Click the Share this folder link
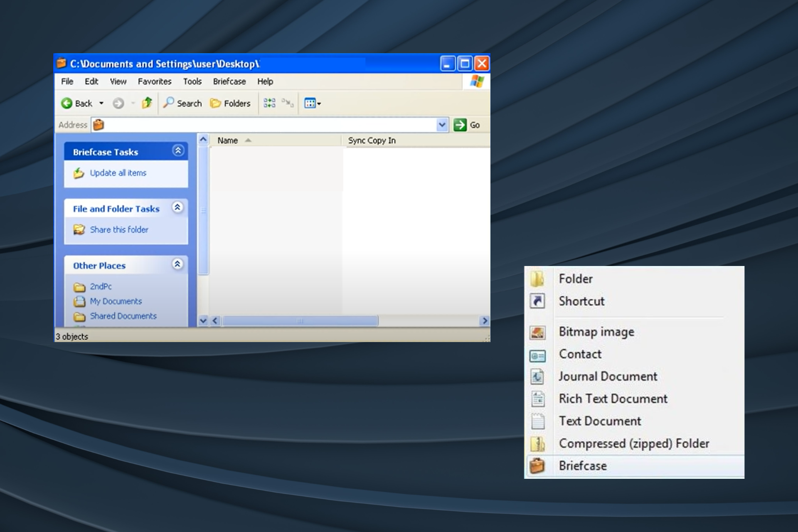 point(119,230)
